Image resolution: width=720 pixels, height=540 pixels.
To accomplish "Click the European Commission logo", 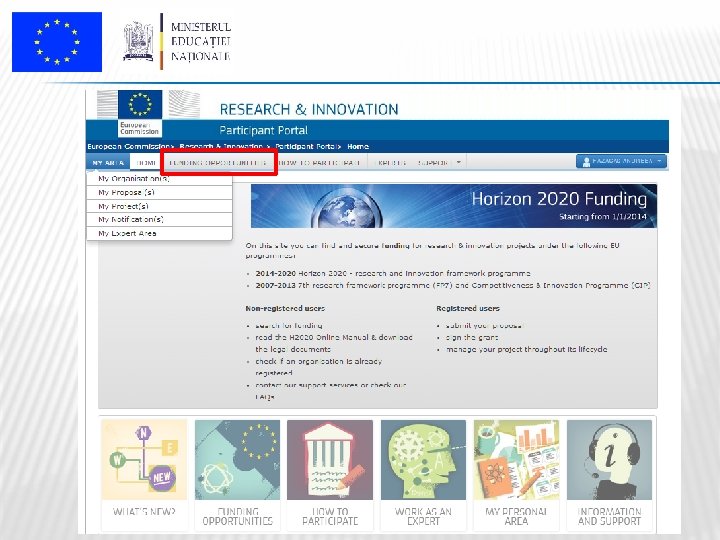I will 140,113.
